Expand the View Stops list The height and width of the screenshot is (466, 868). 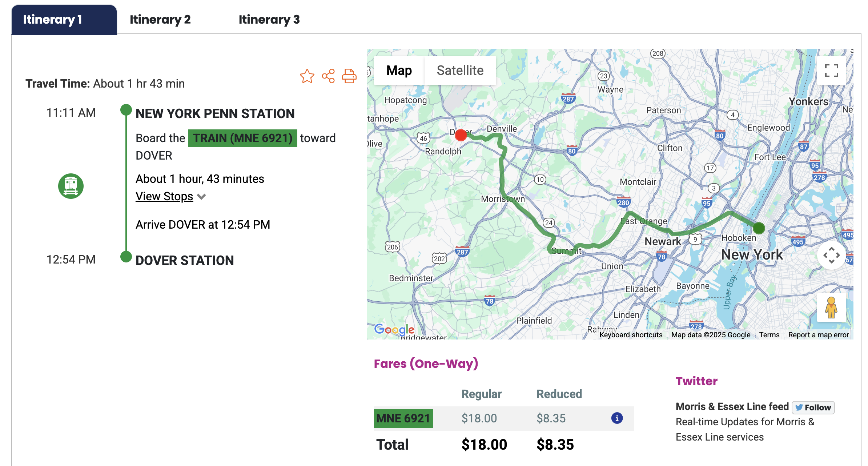(164, 196)
